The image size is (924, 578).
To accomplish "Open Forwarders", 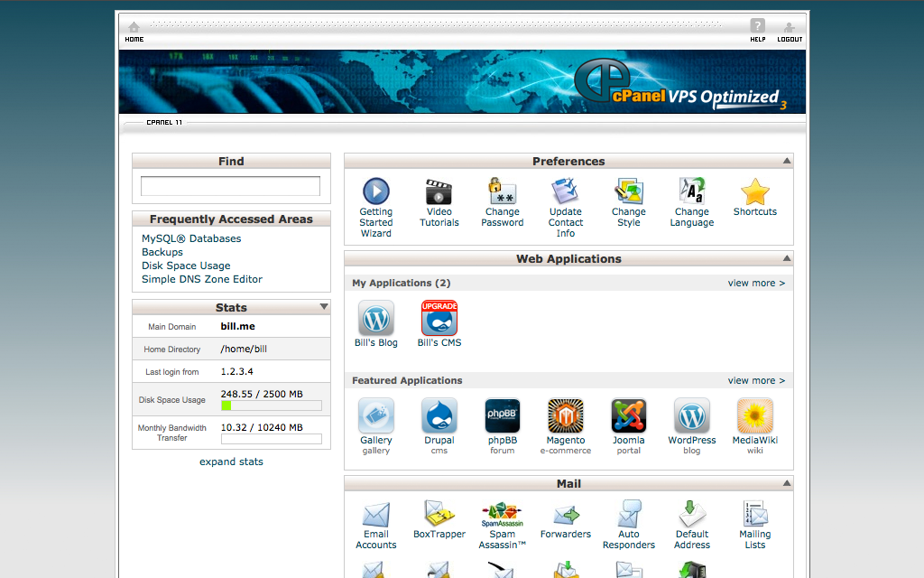I will click(566, 515).
